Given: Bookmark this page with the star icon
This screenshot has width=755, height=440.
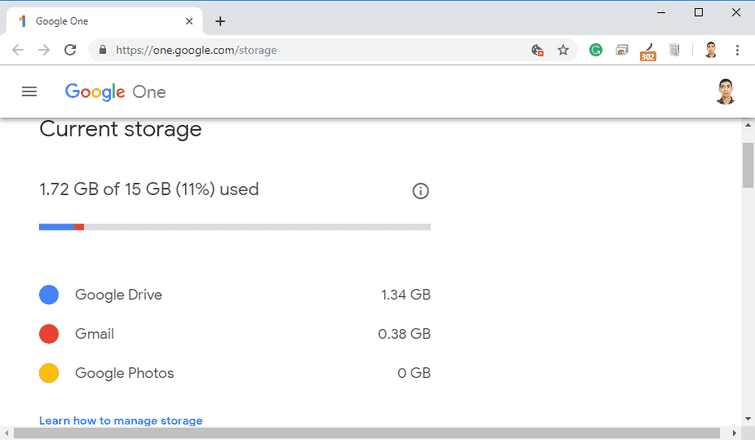Looking at the screenshot, I should [563, 50].
